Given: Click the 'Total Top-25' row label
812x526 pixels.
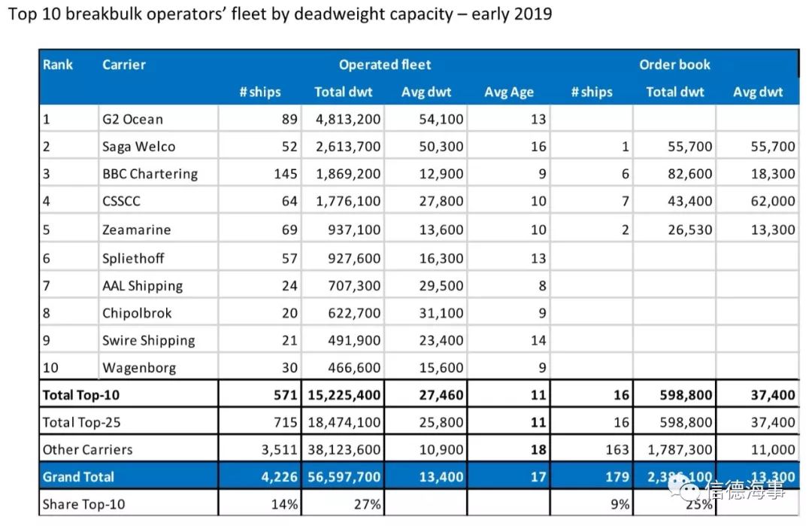Looking at the screenshot, I should pyautogui.click(x=81, y=422).
